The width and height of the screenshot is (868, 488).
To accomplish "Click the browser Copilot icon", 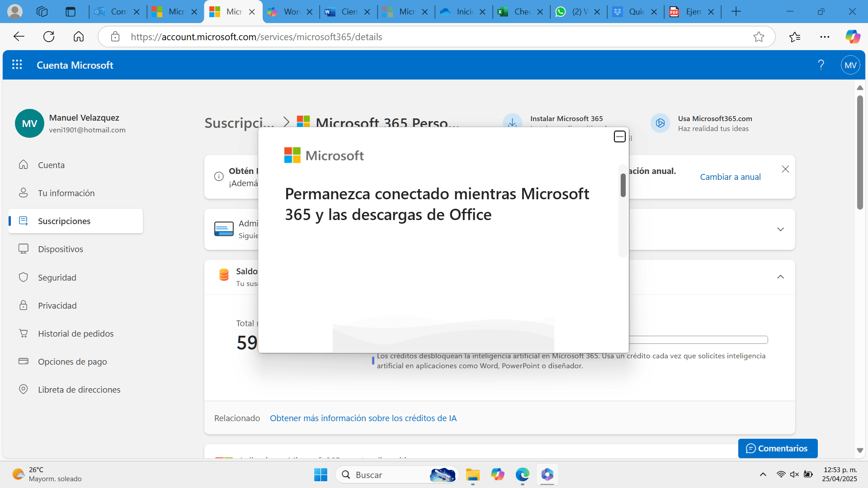I will [853, 37].
